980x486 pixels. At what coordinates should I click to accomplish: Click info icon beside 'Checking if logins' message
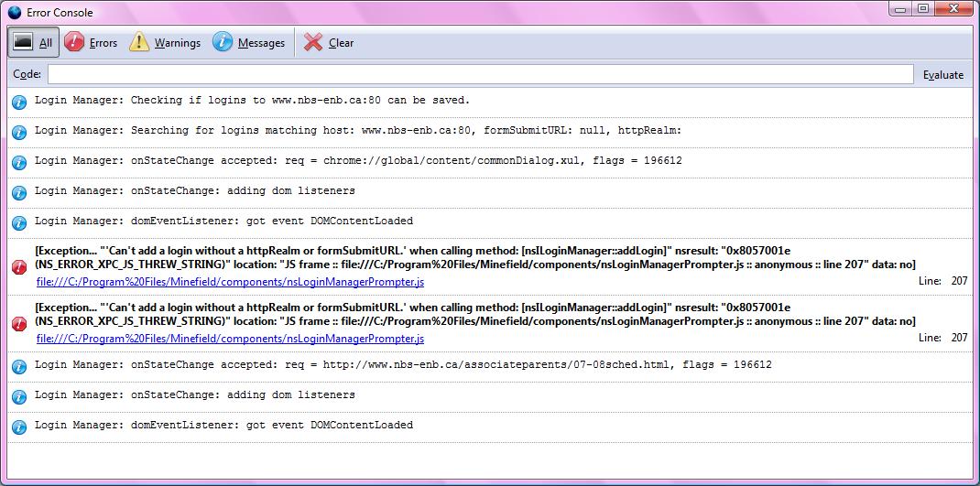(x=19, y=102)
